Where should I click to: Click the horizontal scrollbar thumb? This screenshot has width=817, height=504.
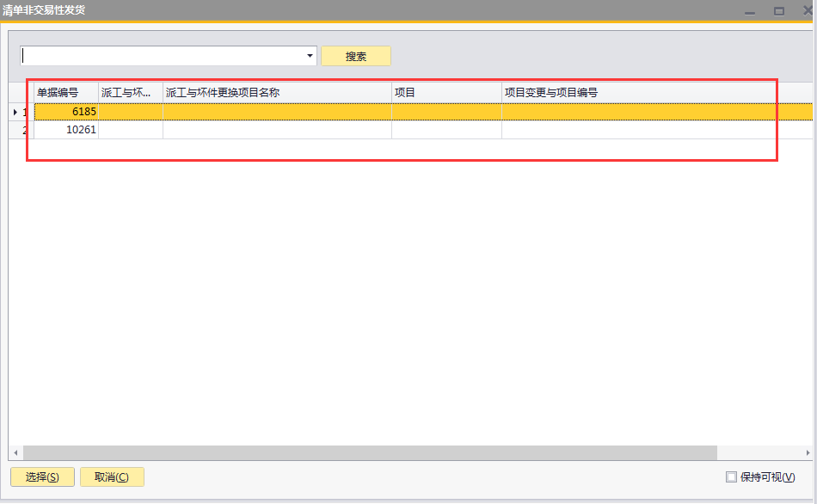pos(370,452)
